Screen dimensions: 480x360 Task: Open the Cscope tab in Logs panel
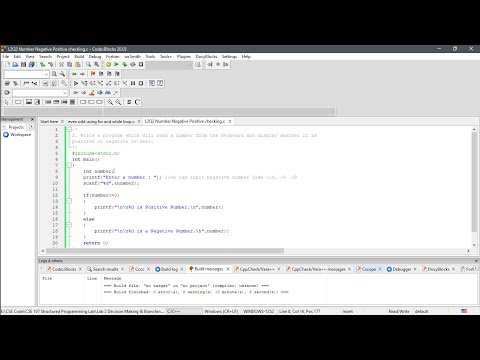[x=369, y=269]
